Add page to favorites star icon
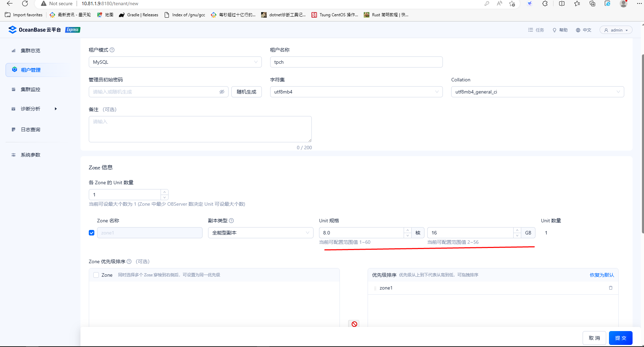 (512, 3)
